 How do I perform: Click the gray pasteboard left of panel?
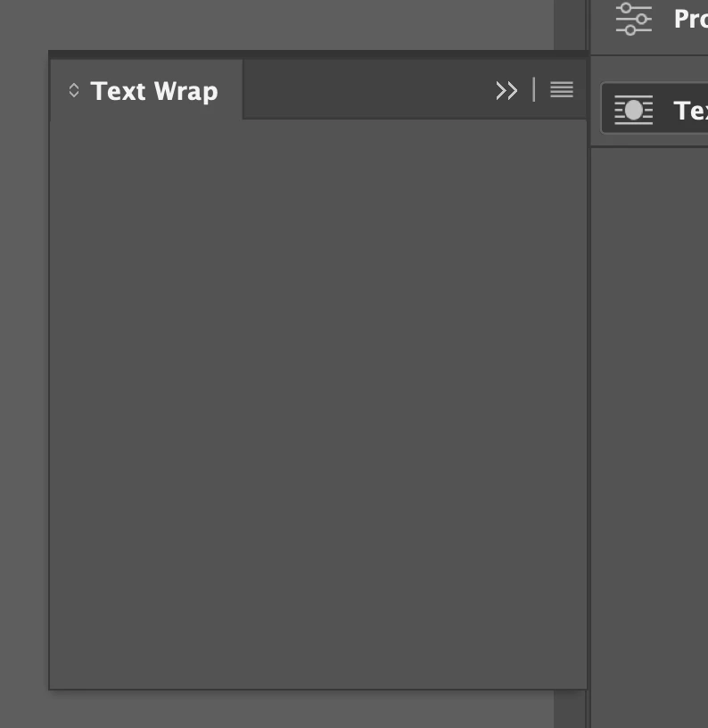click(24, 371)
